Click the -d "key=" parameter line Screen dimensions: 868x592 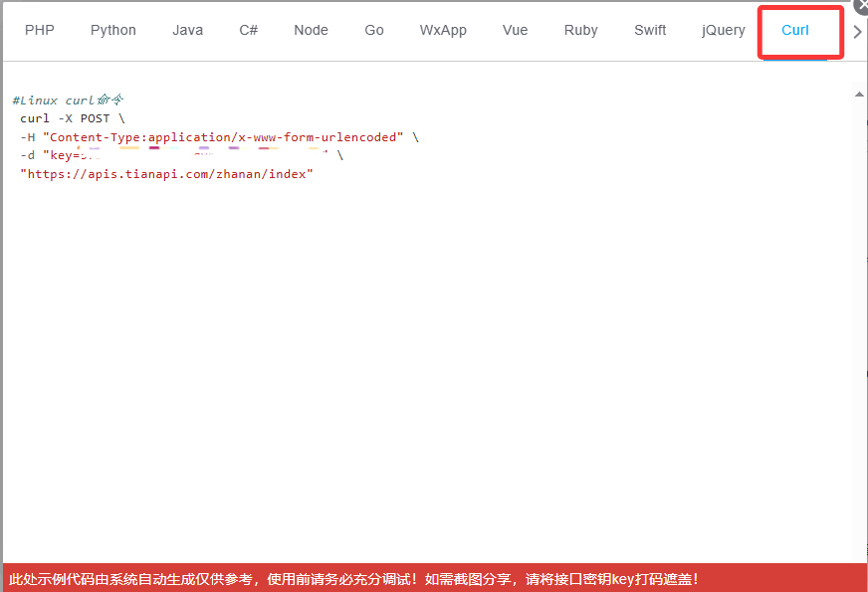(x=181, y=155)
